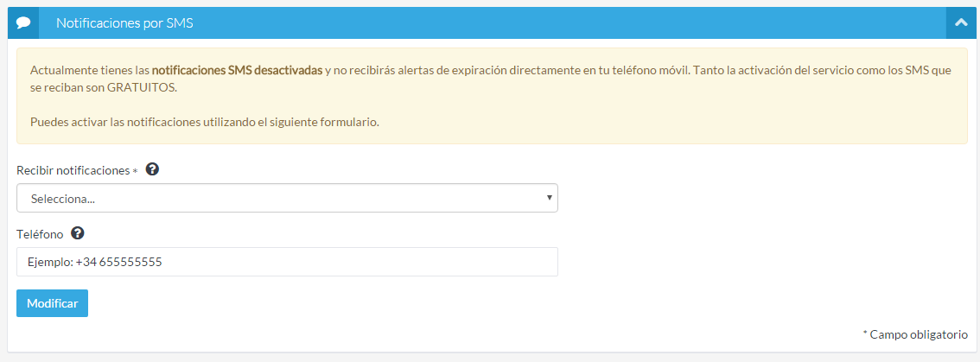Open help icon beside Recibir notificaciones
This screenshot has width=980, height=362.
tap(153, 170)
